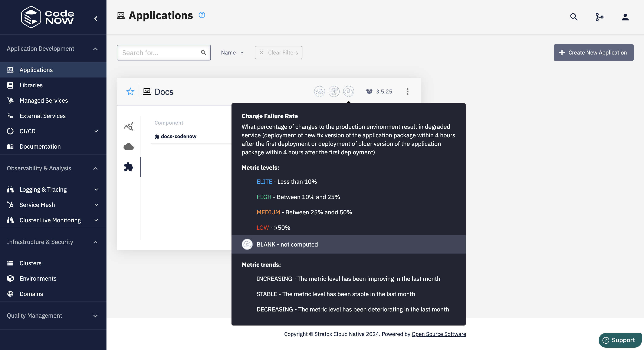Image resolution: width=644 pixels, height=350 pixels.
Task: Click the Search for... input field
Action: pos(160,53)
